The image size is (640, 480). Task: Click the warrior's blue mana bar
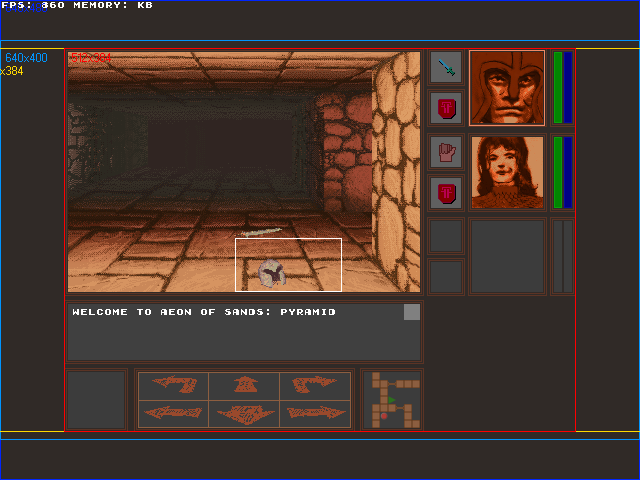568,87
